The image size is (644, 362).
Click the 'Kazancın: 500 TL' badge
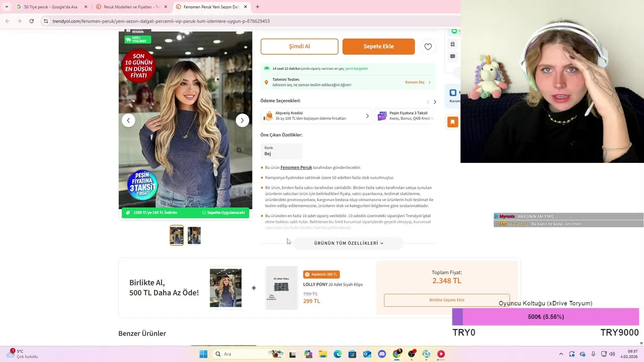[x=321, y=275]
